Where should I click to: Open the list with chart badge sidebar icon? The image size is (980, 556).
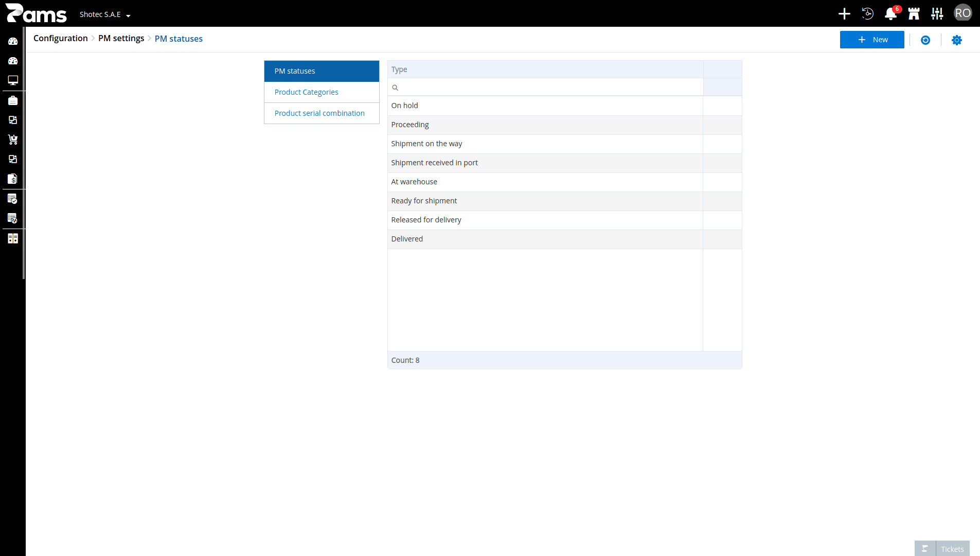(x=13, y=218)
